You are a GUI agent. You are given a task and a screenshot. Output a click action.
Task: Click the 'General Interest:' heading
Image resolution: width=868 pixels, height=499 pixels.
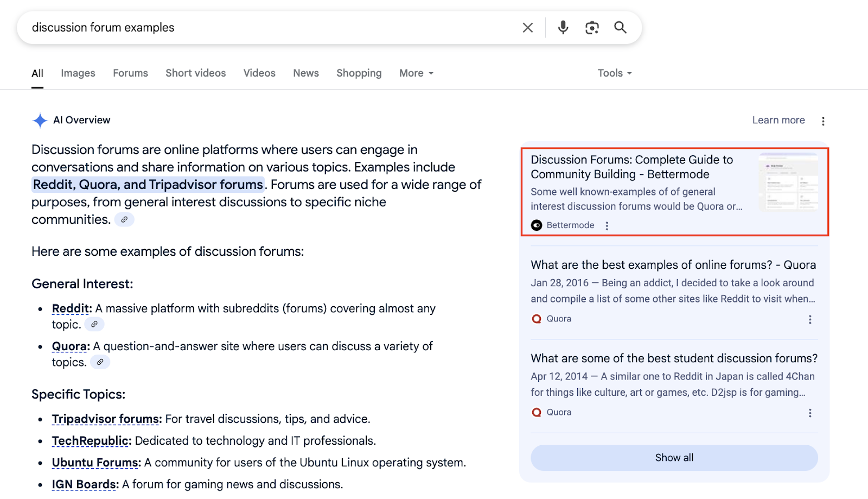point(82,284)
